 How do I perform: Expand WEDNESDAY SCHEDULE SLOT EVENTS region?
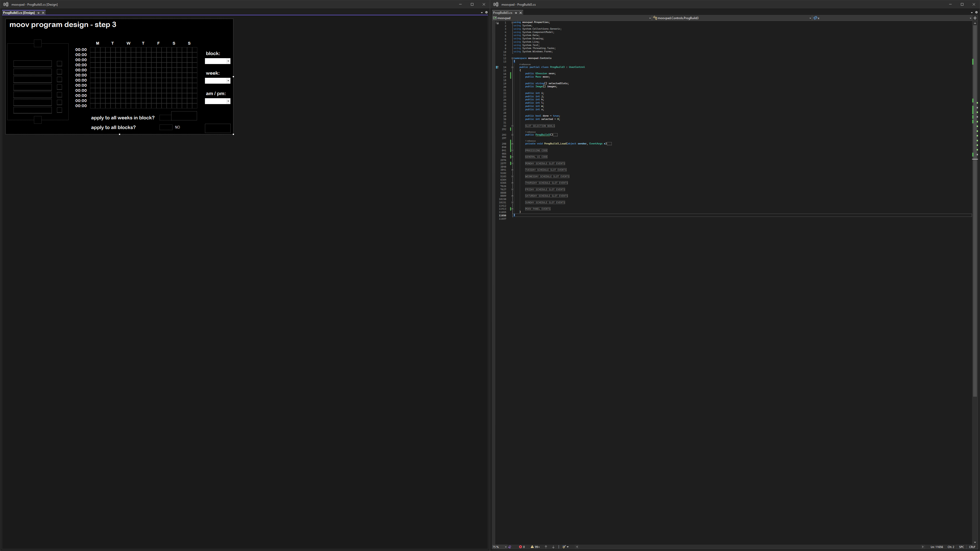coord(512,177)
